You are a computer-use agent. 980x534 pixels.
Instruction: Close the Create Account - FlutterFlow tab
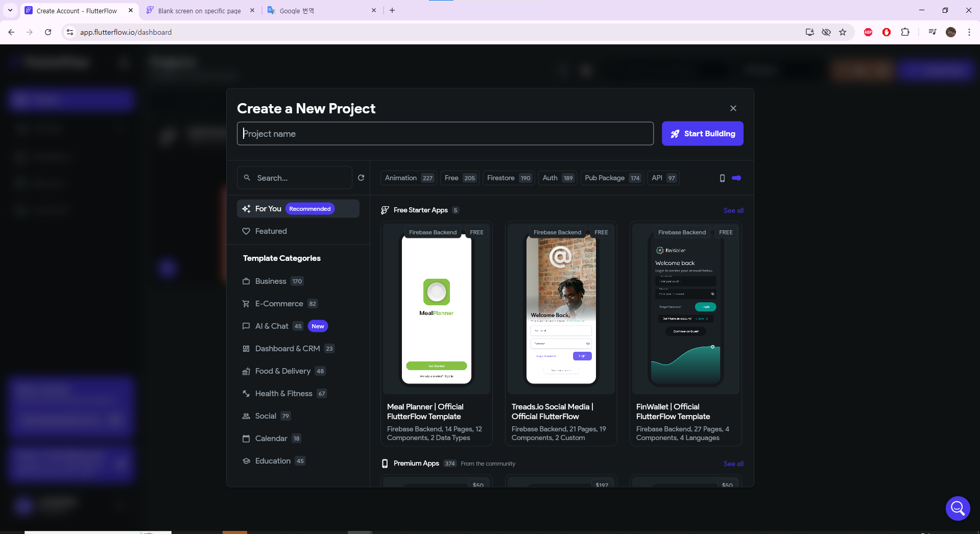[131, 10]
